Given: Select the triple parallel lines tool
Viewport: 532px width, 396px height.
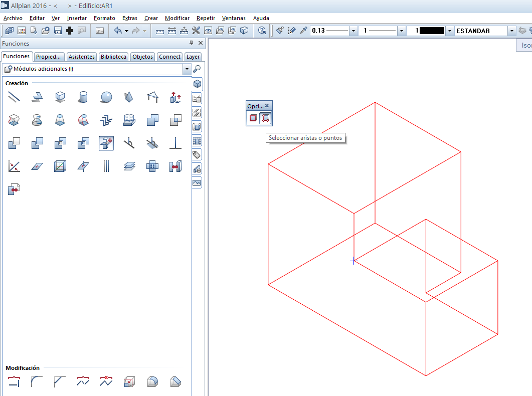Looking at the screenshot, I should [x=106, y=166].
